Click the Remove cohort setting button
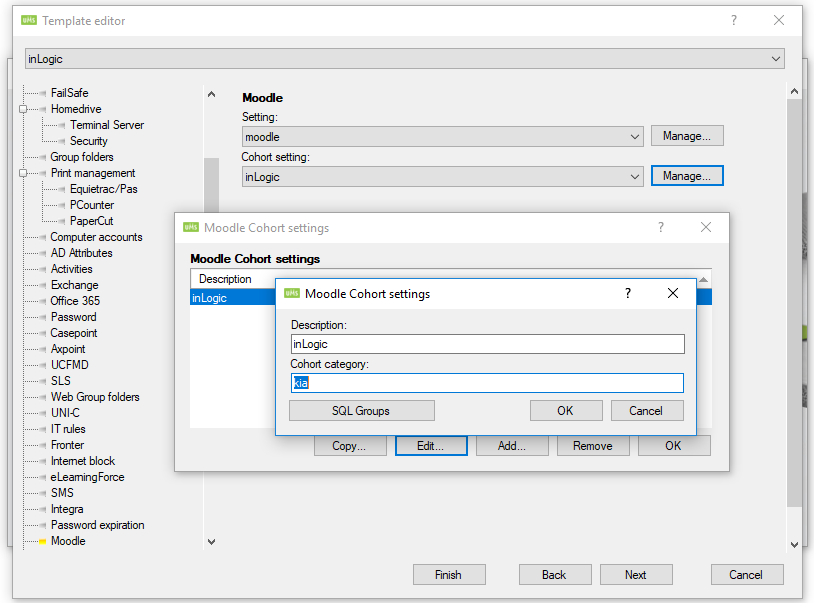Viewport: 814px width, 603px height. [592, 446]
